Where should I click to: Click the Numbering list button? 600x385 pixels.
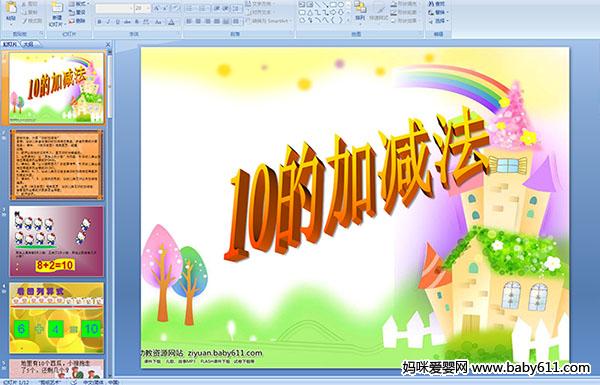coord(204,8)
